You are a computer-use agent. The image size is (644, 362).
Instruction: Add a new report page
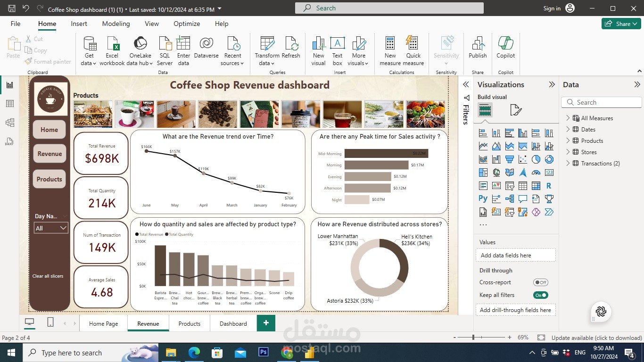266,323
